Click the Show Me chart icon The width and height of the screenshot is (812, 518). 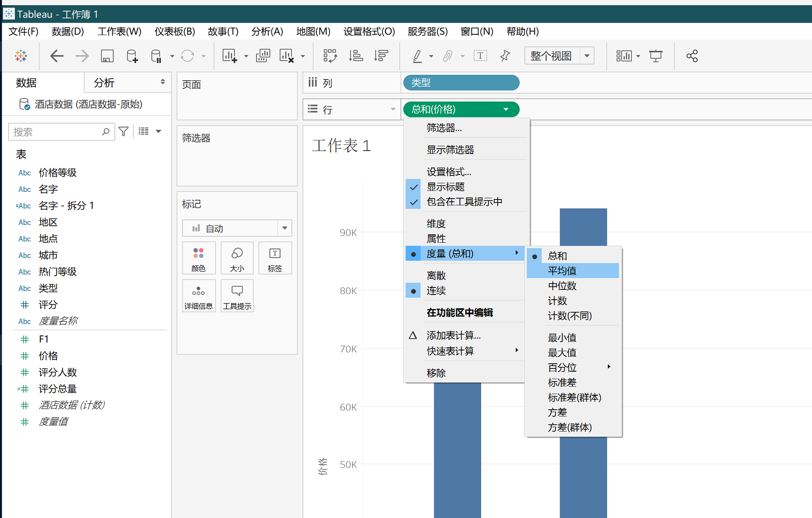pyautogui.click(x=624, y=56)
